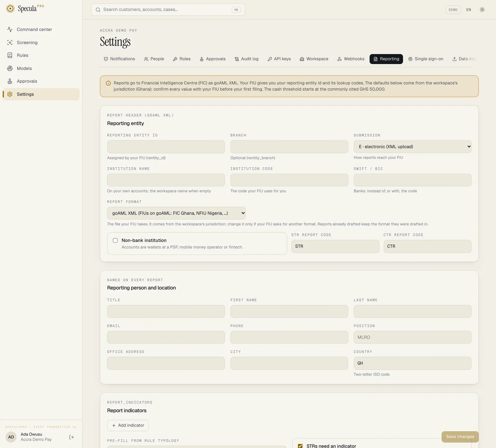496x448 pixels.
Task: Click the Country field containing GH
Action: coord(413,363)
